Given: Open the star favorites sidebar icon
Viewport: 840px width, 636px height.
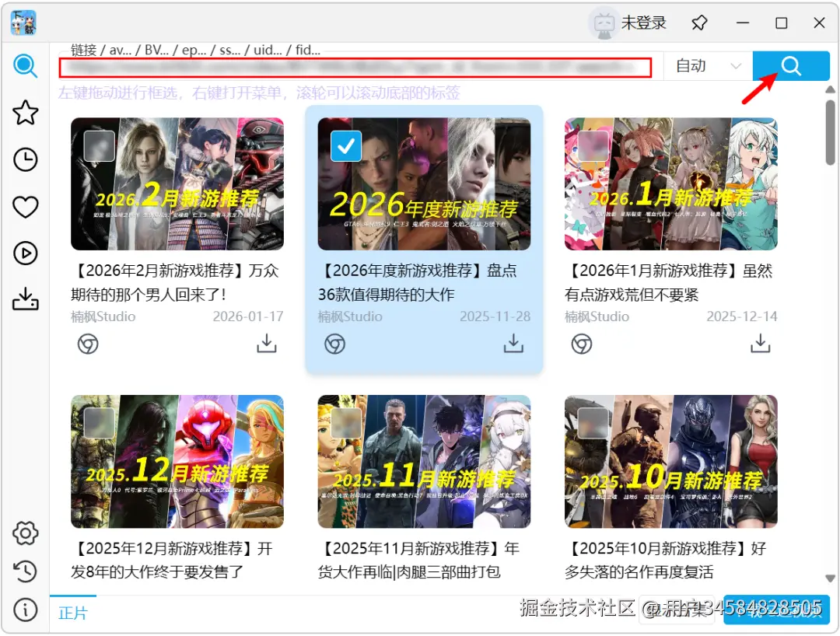Looking at the screenshot, I should click(25, 113).
